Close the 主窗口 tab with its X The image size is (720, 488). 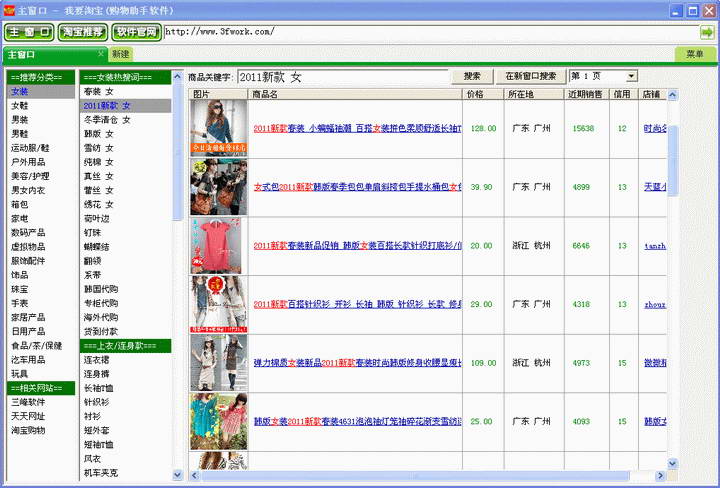tap(101, 53)
